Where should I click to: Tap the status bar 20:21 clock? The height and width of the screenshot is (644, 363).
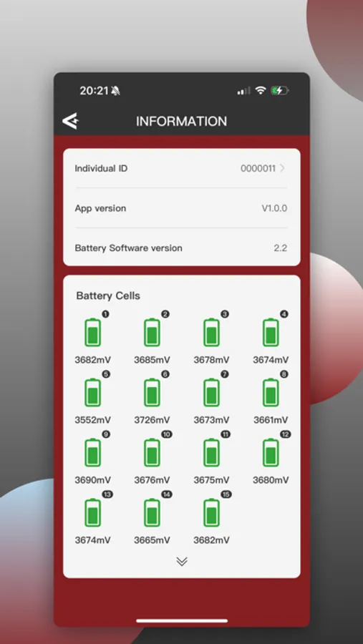pyautogui.click(x=94, y=91)
